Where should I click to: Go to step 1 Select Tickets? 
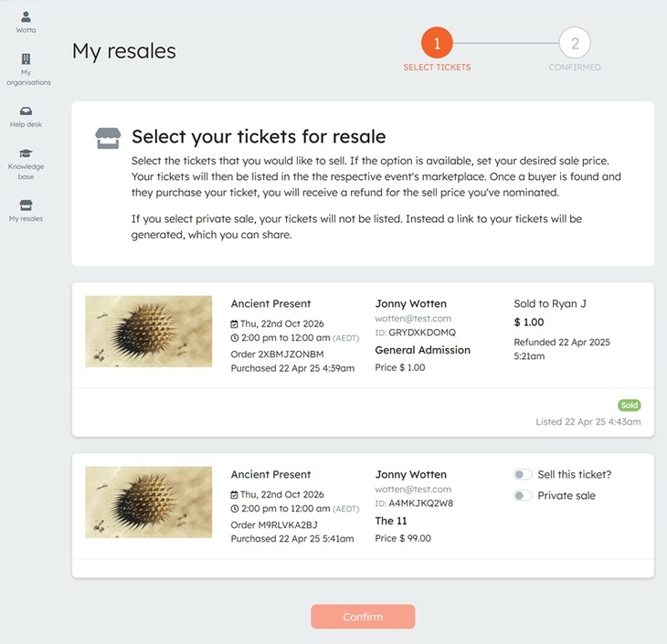click(x=437, y=43)
